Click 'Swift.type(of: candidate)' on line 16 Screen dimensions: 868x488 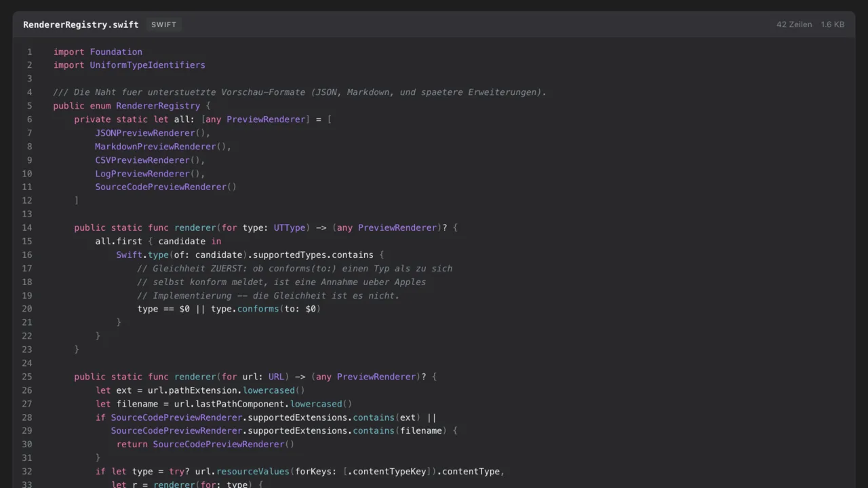[182, 255]
